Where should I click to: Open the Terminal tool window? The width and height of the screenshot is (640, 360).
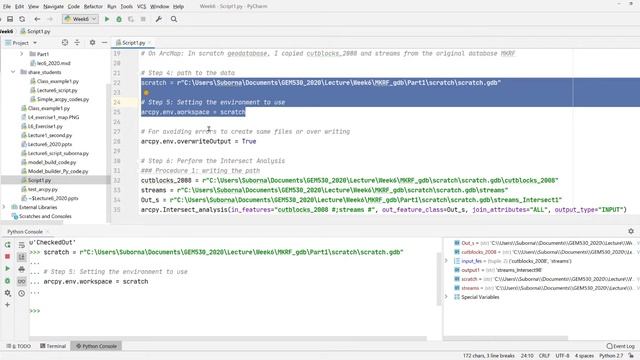point(53,346)
